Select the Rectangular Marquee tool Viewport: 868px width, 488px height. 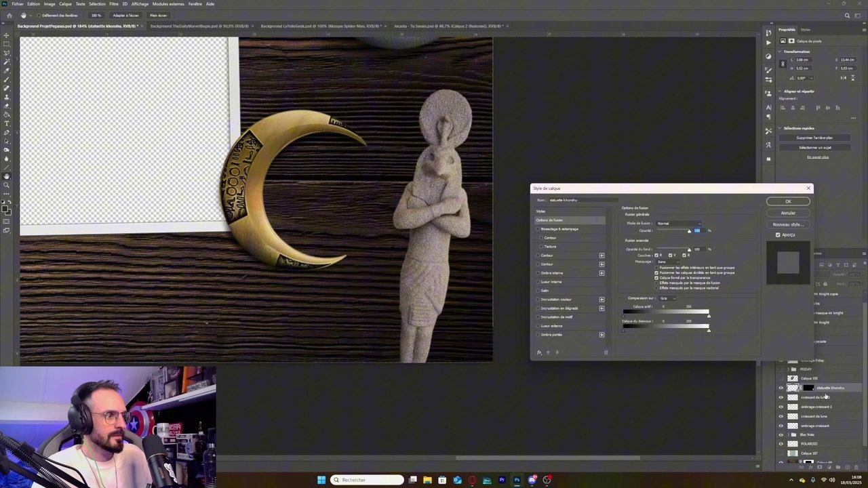click(7, 44)
